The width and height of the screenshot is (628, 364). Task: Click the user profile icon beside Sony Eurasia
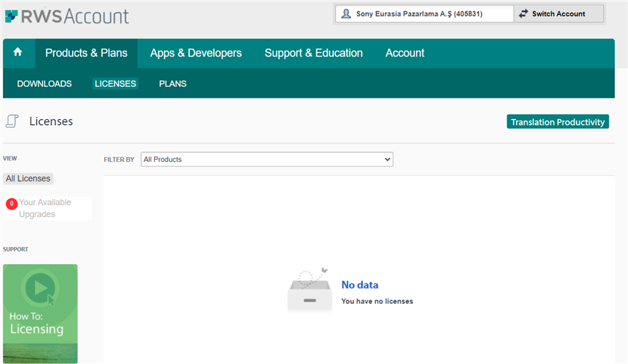[x=346, y=14]
